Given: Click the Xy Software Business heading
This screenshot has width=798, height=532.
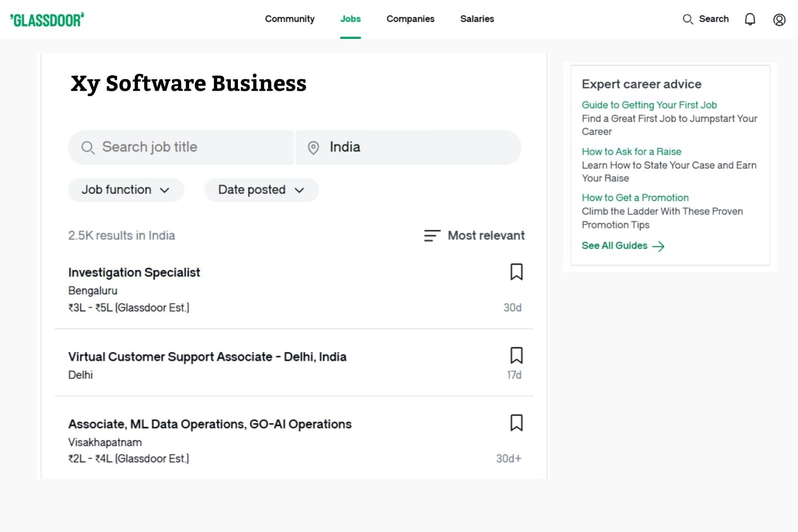Looking at the screenshot, I should [189, 84].
